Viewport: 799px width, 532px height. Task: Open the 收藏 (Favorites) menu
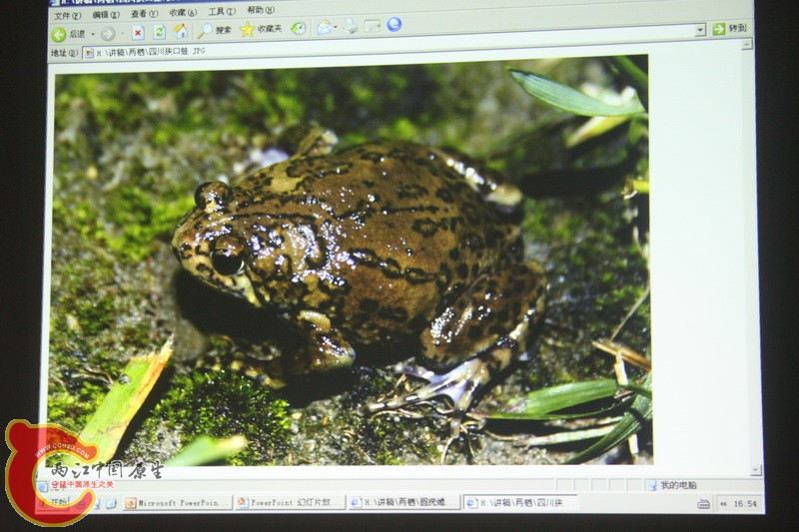183,12
